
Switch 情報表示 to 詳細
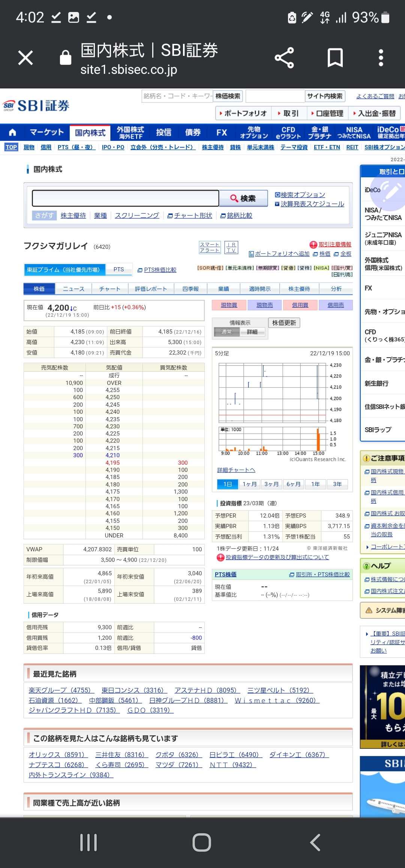point(252,332)
